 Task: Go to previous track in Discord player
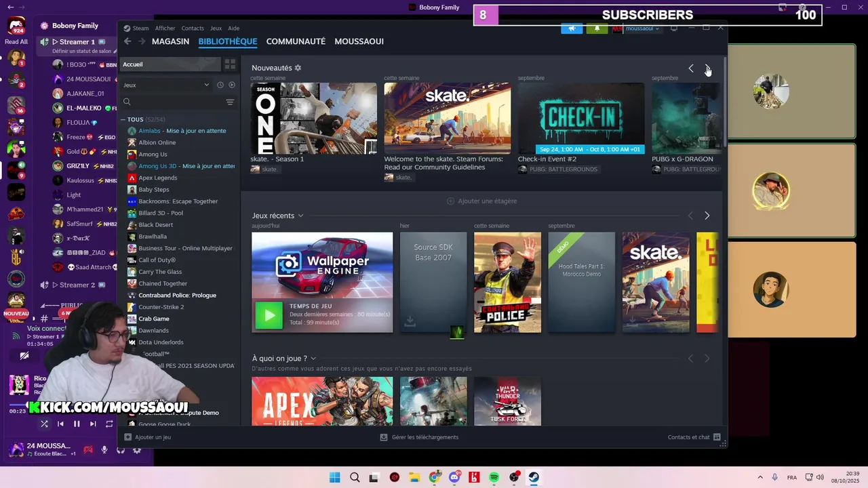[x=60, y=424]
